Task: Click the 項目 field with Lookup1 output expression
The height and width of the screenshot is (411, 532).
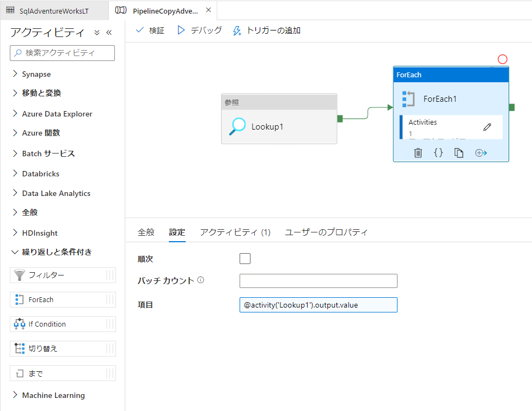Action: 318,305
